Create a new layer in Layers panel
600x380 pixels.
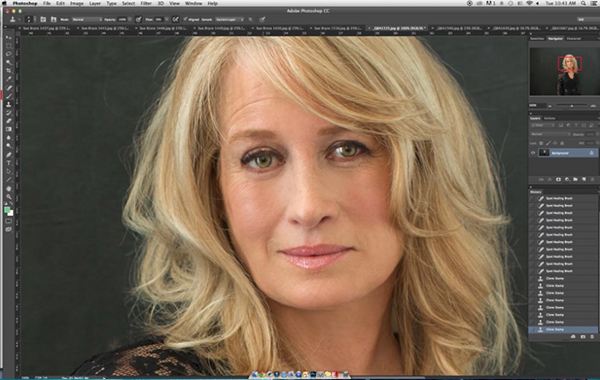click(x=584, y=179)
